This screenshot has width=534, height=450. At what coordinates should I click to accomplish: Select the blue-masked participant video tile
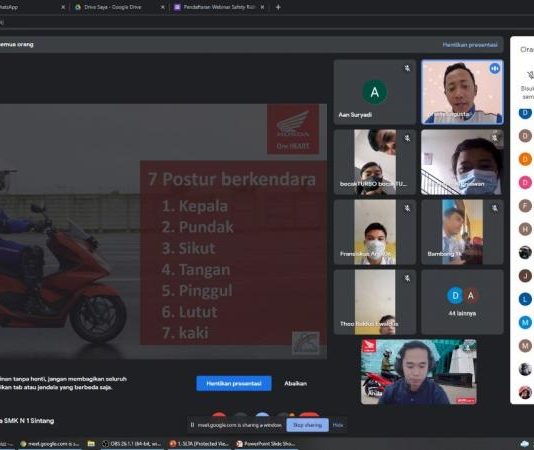point(462,162)
